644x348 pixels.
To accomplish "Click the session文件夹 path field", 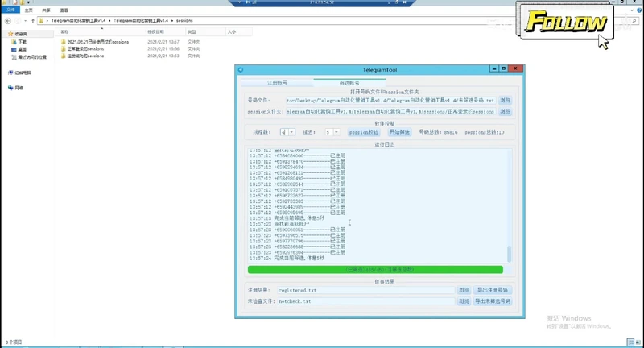I will pos(391,111).
